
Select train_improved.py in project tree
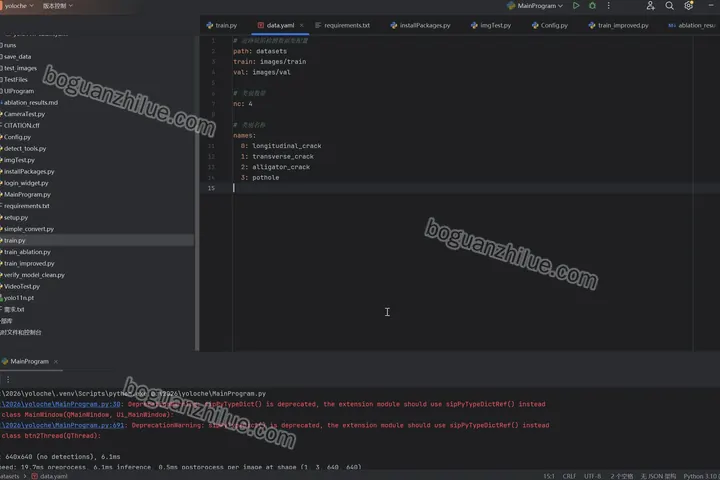point(28,263)
